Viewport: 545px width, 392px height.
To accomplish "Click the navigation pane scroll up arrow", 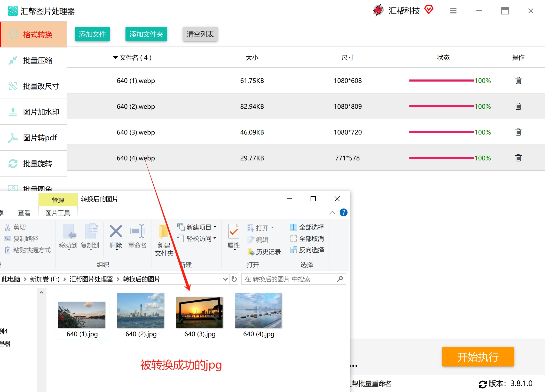I will 41,293.
